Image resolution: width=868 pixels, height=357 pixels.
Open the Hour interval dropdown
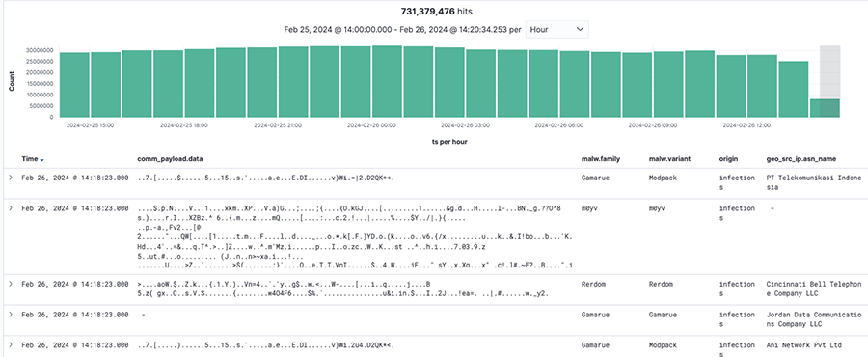[x=556, y=29]
